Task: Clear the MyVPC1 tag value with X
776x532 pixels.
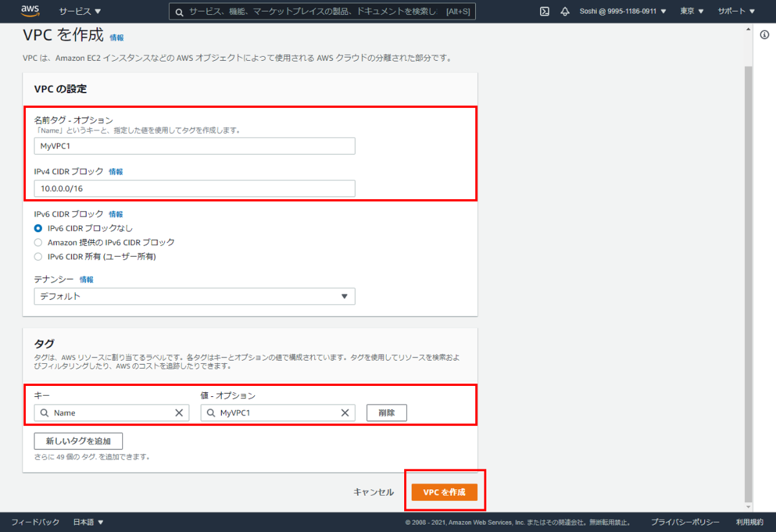Action: coord(345,412)
